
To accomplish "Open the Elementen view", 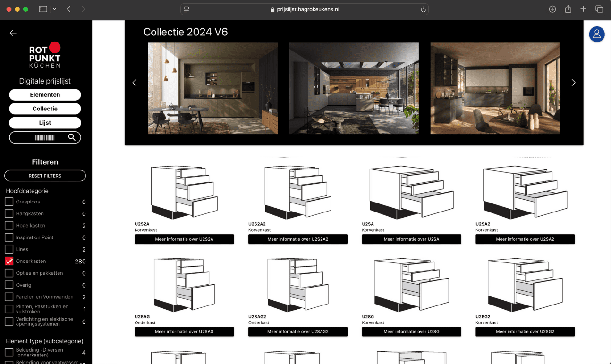I will (x=45, y=95).
